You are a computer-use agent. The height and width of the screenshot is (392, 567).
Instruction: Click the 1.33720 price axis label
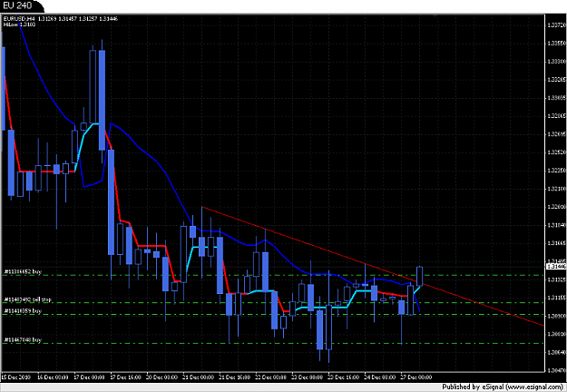tap(556, 24)
